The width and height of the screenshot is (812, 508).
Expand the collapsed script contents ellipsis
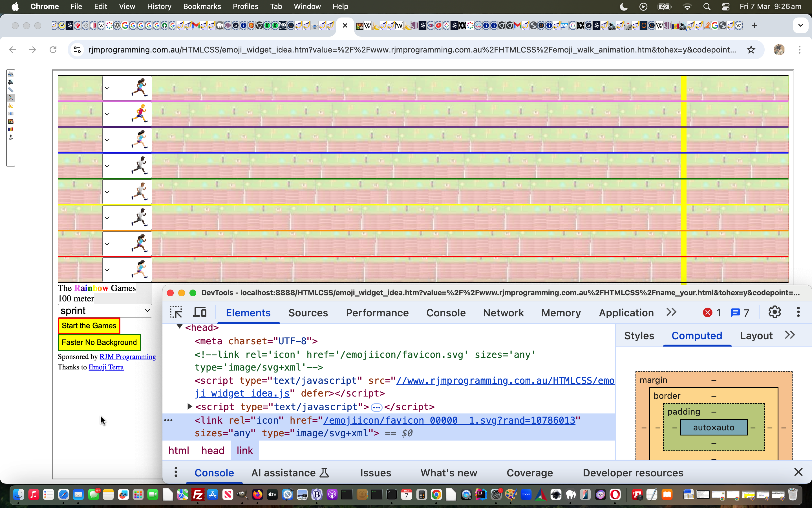(x=376, y=408)
